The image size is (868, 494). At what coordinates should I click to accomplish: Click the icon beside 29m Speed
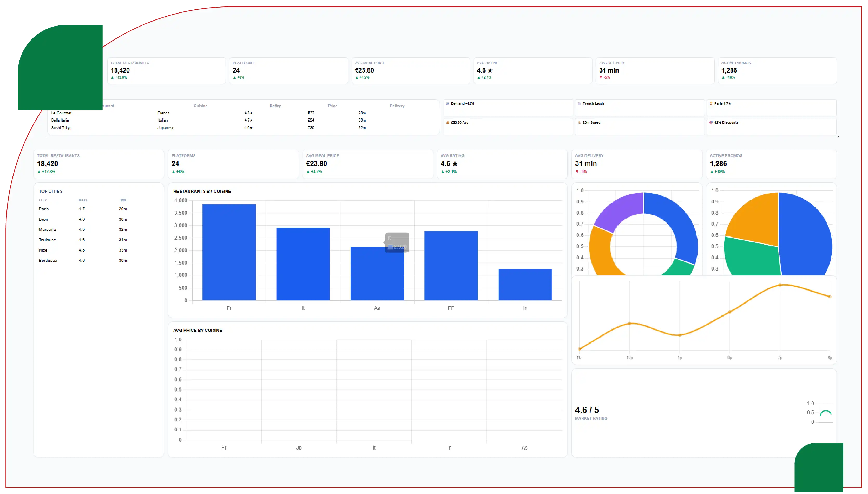[579, 122]
